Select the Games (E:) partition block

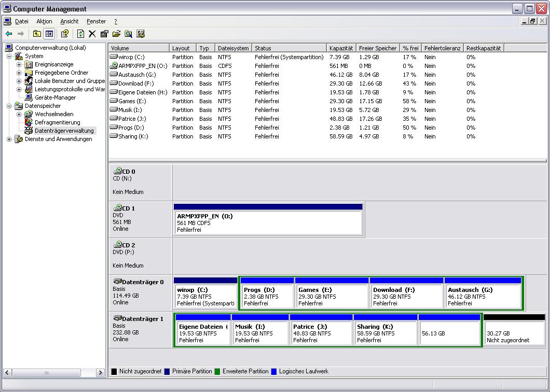pyautogui.click(x=332, y=296)
